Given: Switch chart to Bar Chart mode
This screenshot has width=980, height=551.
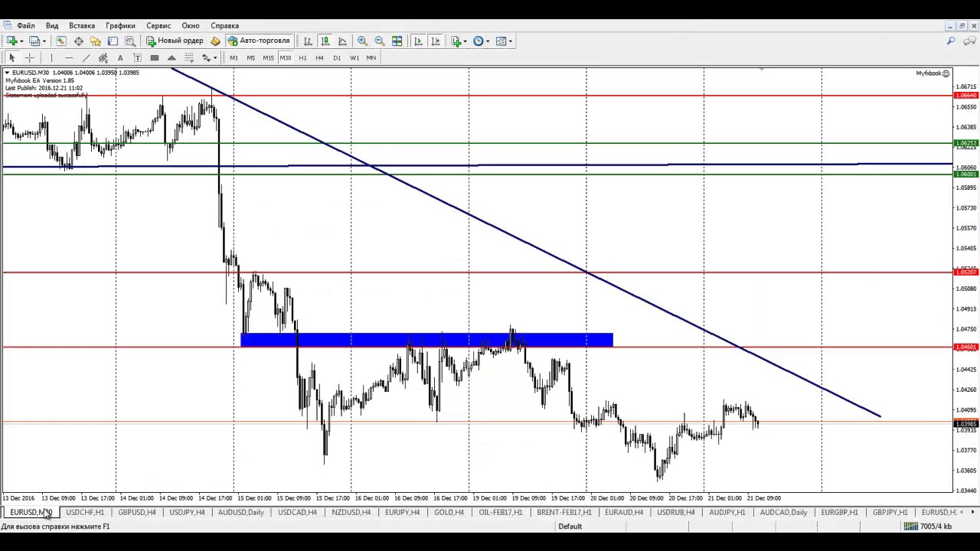Looking at the screenshot, I should (307, 41).
